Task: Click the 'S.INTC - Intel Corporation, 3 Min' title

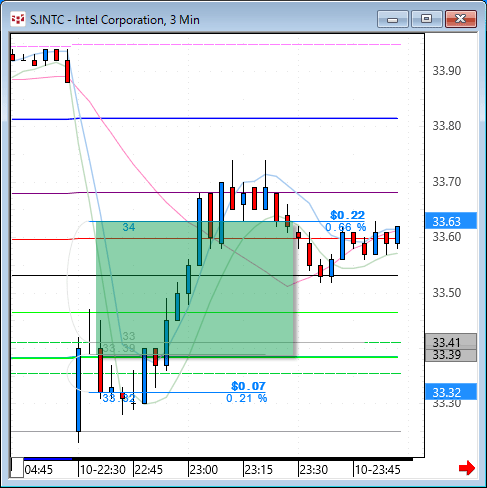Action: click(115, 20)
